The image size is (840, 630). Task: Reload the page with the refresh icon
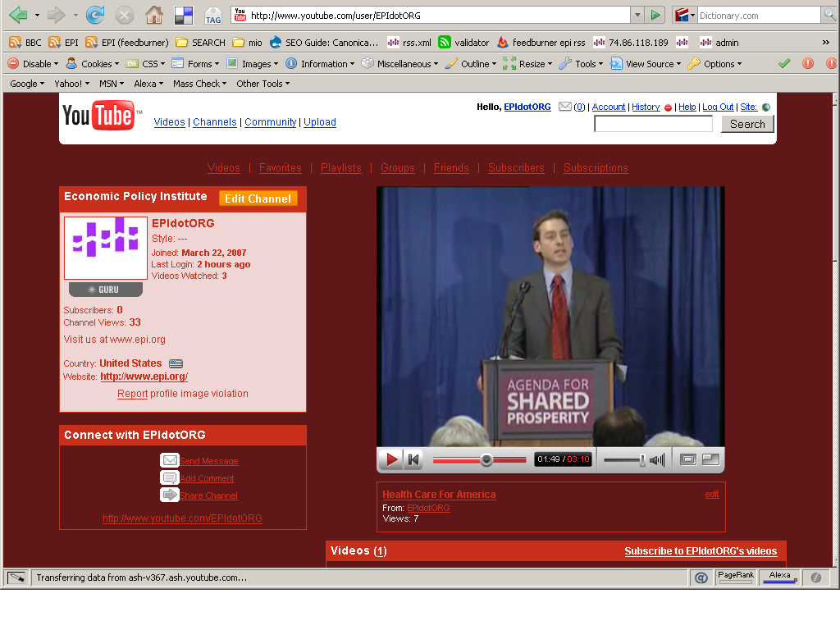click(95, 15)
